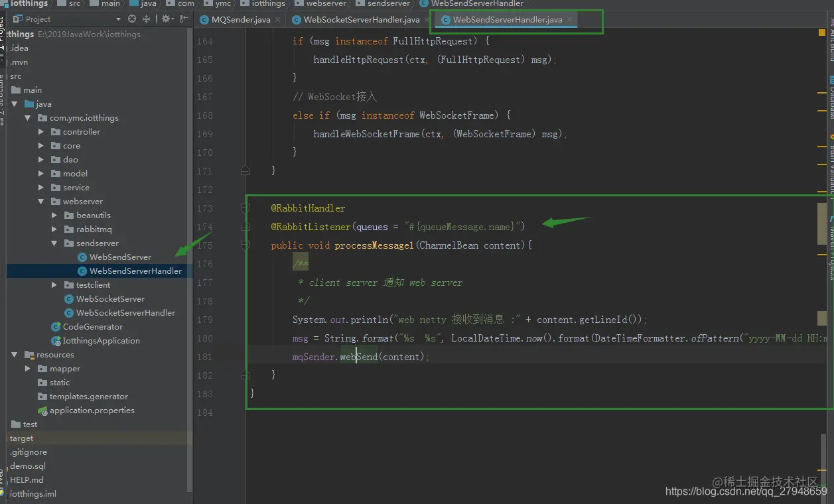Select the WebSocketServer class in tree
The height and width of the screenshot is (504, 834).
[110, 299]
